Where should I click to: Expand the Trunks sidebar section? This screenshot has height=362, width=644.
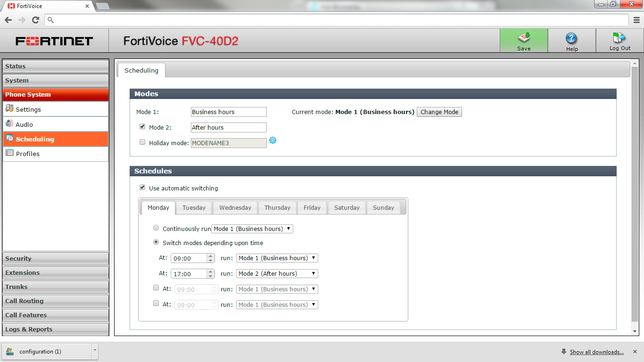point(56,287)
